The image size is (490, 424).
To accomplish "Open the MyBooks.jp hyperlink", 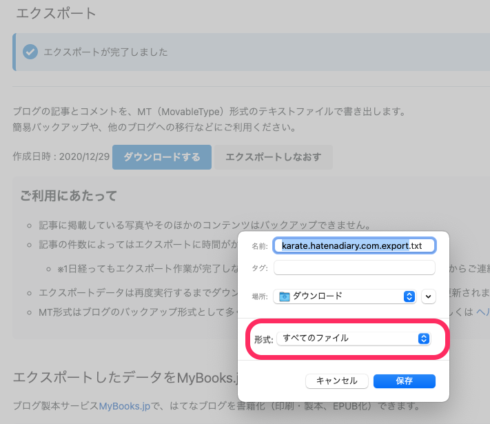I will [x=125, y=406].
